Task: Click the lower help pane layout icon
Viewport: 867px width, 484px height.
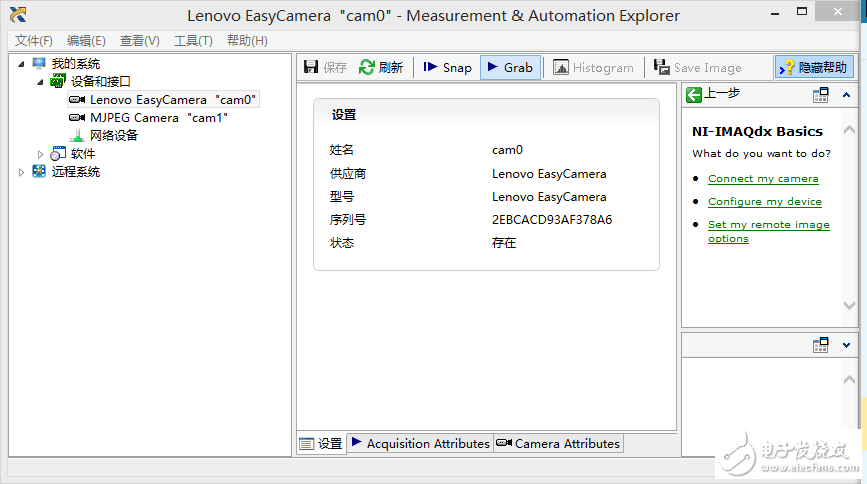Action: (x=821, y=345)
